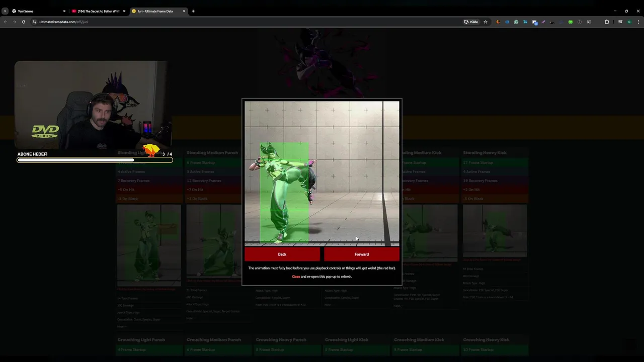
Task: Step the animation back one frame
Action: [x=282, y=254]
